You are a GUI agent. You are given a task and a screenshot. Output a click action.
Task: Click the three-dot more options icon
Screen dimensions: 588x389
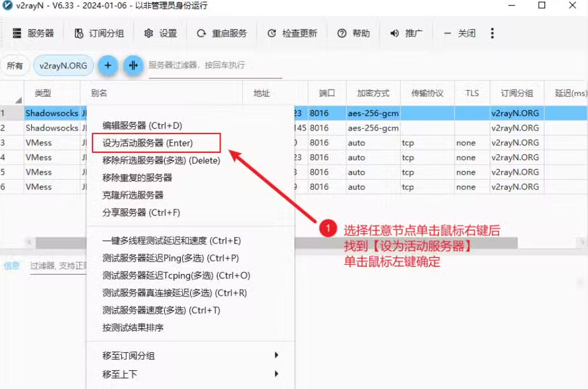pyautogui.click(x=492, y=34)
